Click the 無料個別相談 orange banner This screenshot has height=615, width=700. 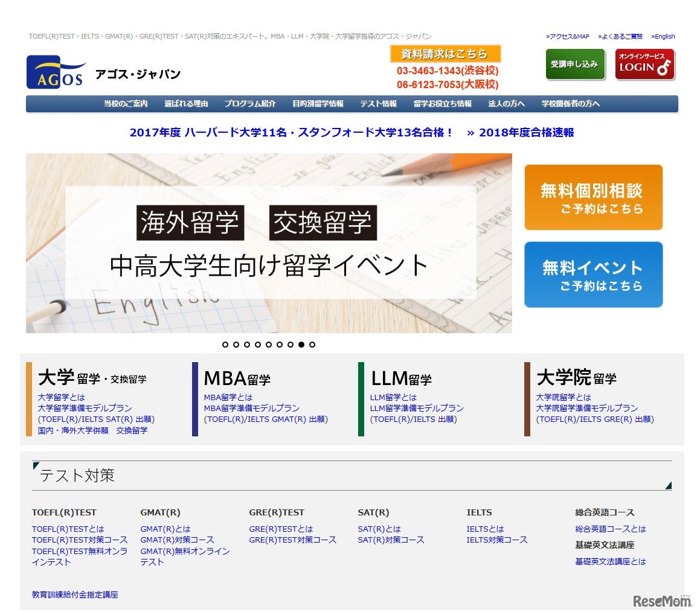(x=593, y=197)
